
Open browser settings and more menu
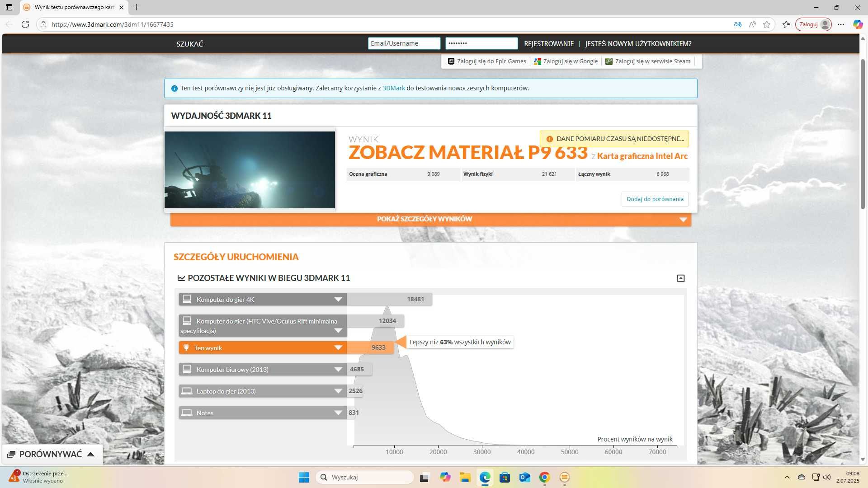[841, 24]
